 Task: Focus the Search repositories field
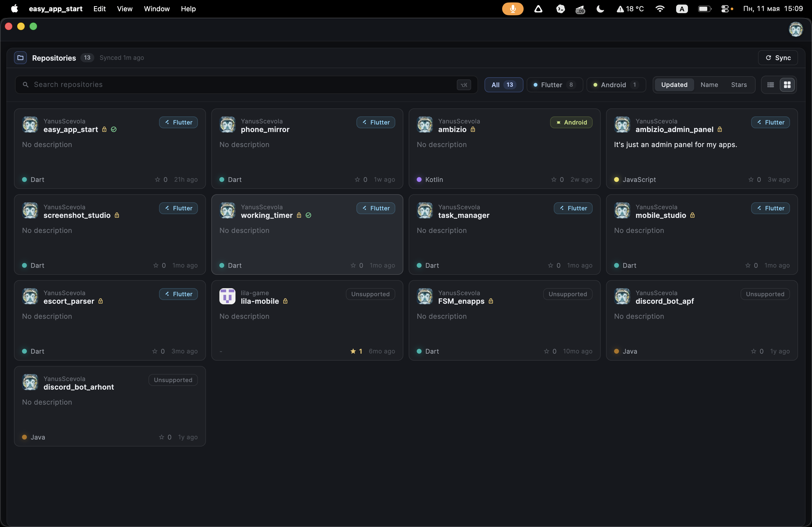coord(246,85)
